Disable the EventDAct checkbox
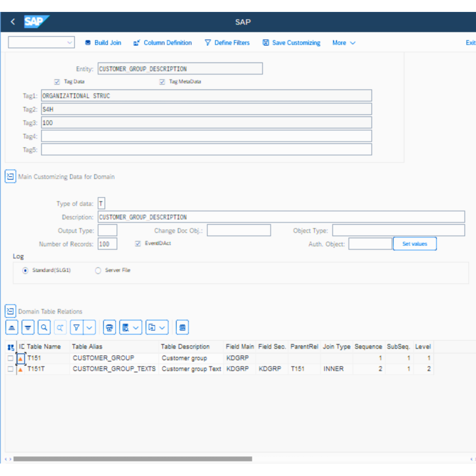 (137, 243)
